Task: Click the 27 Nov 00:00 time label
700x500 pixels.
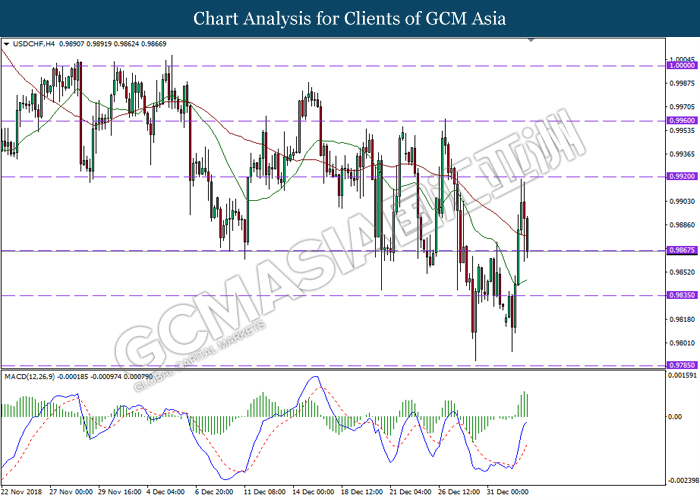Action: click(x=71, y=492)
